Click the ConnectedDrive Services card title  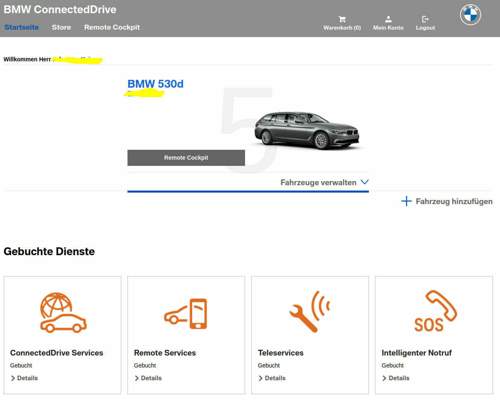point(57,353)
